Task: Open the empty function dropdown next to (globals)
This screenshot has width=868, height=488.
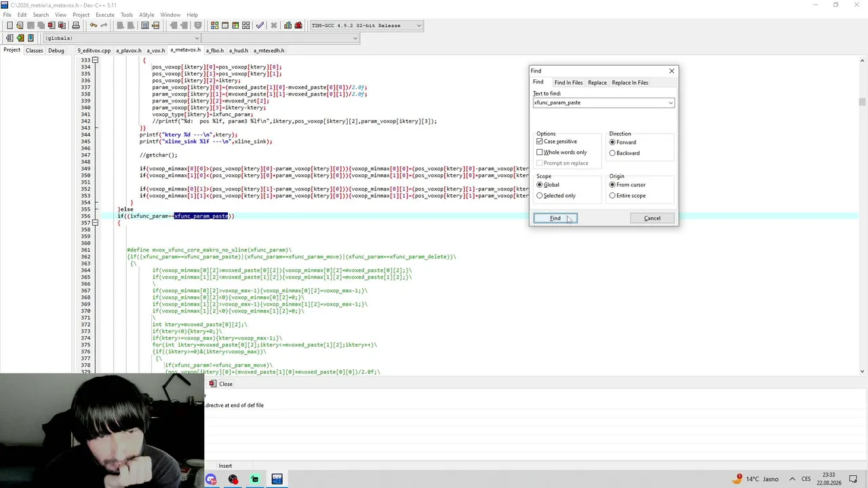Action: pos(279,38)
